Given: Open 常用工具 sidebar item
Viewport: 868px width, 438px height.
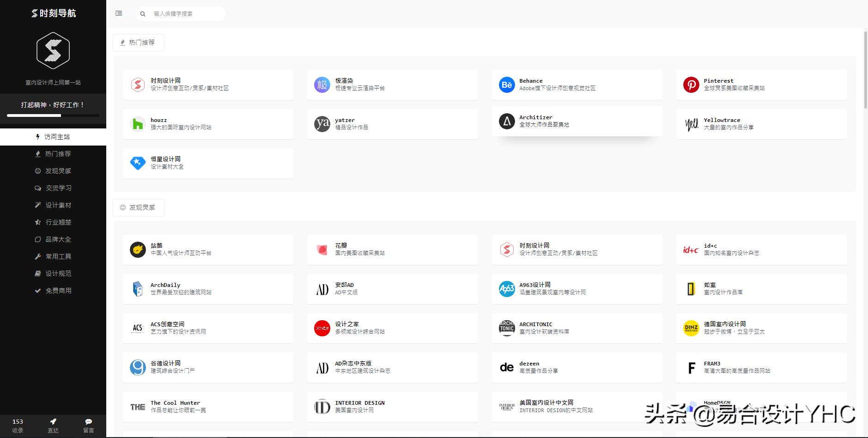Looking at the screenshot, I should pos(53,256).
